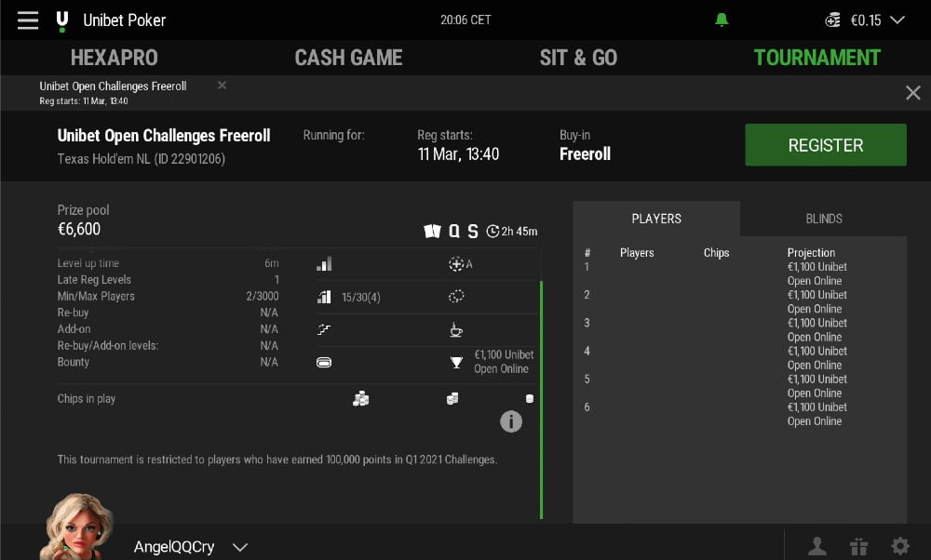
Task: Click the S speed icon
Action: [473, 231]
